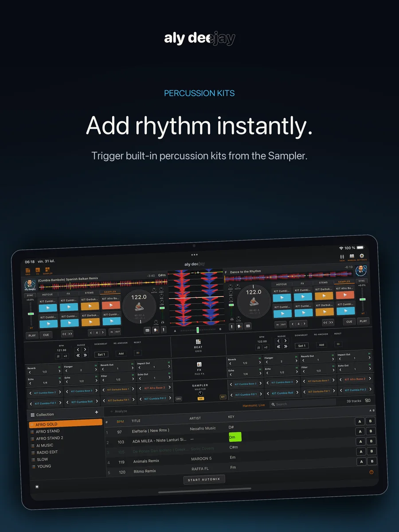Add a new collection with plus icon
399x532 pixels.
(x=97, y=412)
